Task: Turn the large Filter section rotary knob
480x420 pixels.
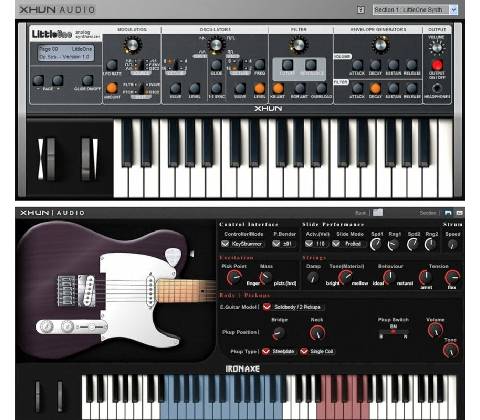Action: tap(298, 45)
